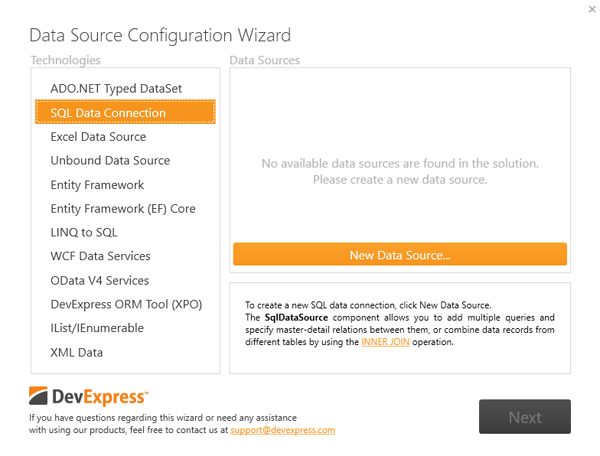This screenshot has height=456, width=600.
Task: Close the wizard window
Action: point(581,10)
